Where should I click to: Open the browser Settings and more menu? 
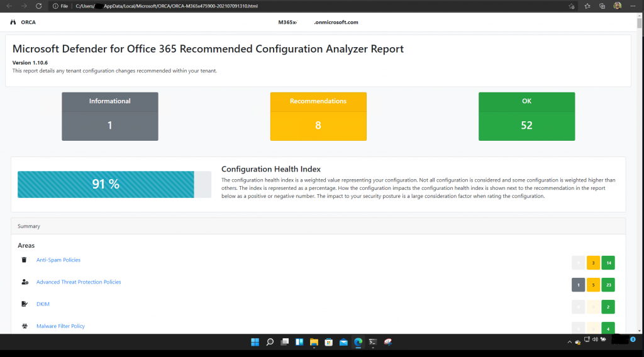(633, 6)
